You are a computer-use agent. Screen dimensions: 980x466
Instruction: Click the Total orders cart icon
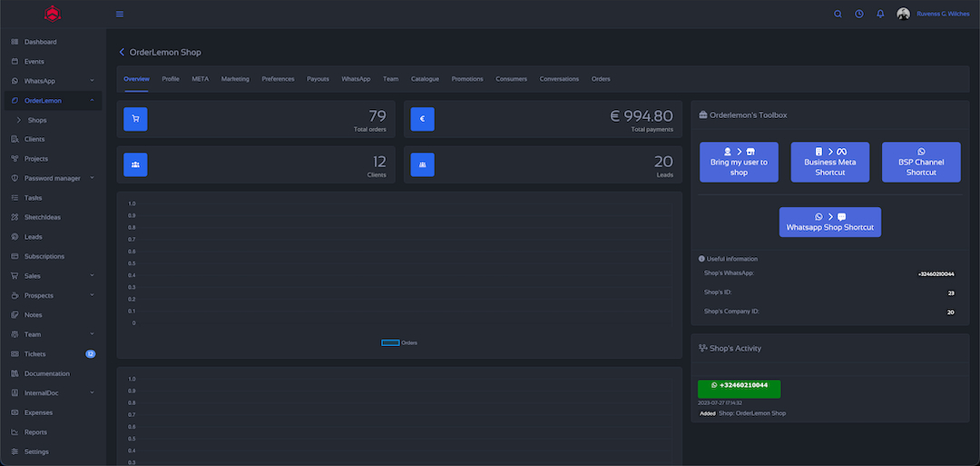(135, 119)
